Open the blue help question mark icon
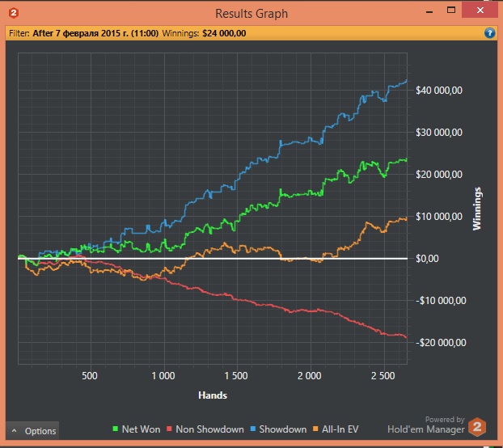This screenshot has width=503, height=448. tap(489, 32)
